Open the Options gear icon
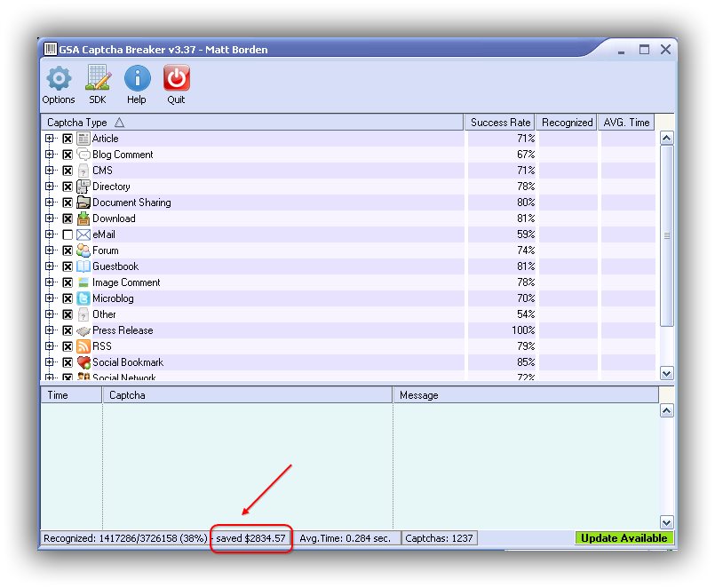 point(59,77)
